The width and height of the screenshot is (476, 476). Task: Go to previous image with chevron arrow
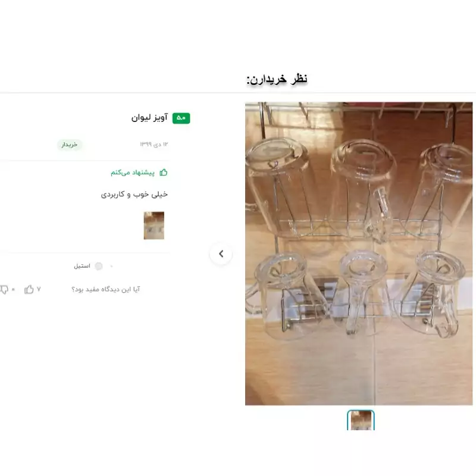[x=221, y=254]
